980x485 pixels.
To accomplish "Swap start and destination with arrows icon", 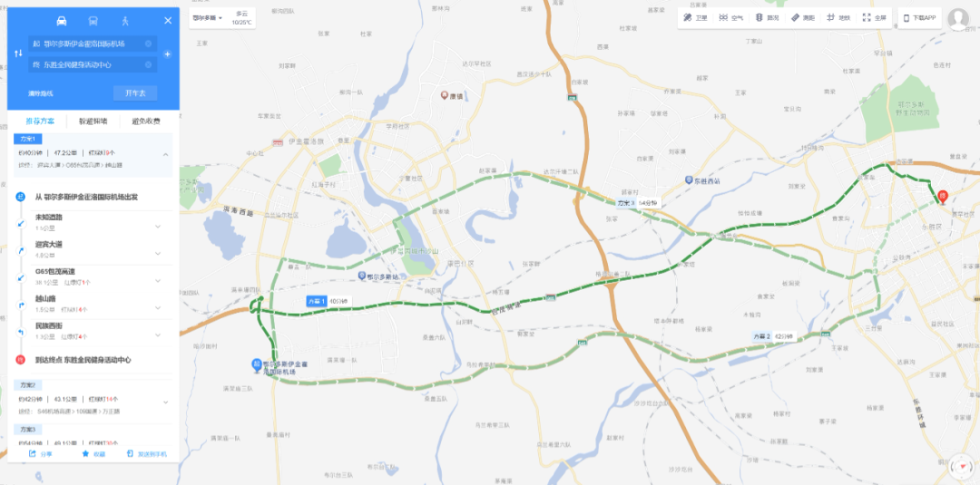I will point(18,53).
